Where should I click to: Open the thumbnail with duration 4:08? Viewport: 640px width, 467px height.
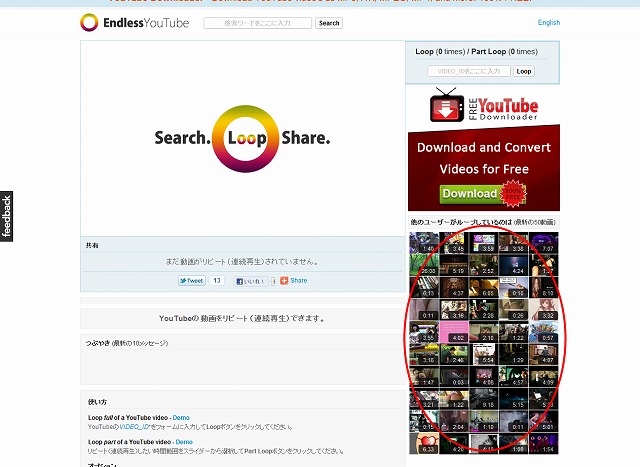pyautogui.click(x=484, y=376)
